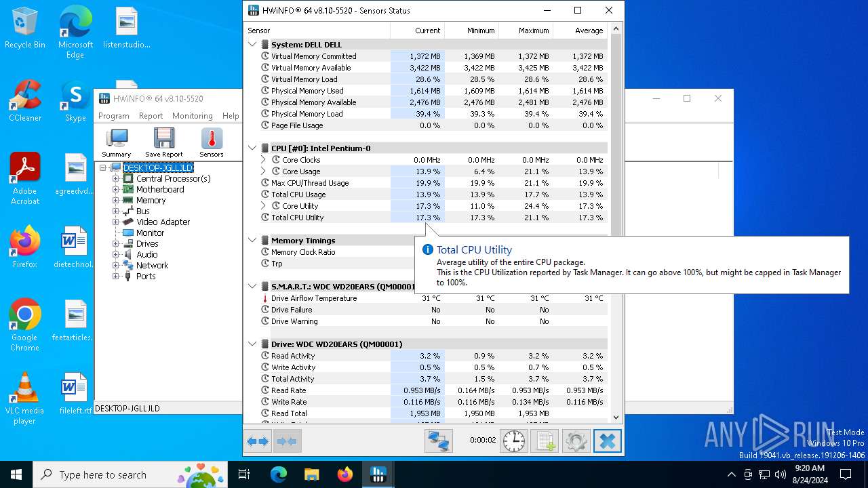Click the network remote monitoring icon

439,441
